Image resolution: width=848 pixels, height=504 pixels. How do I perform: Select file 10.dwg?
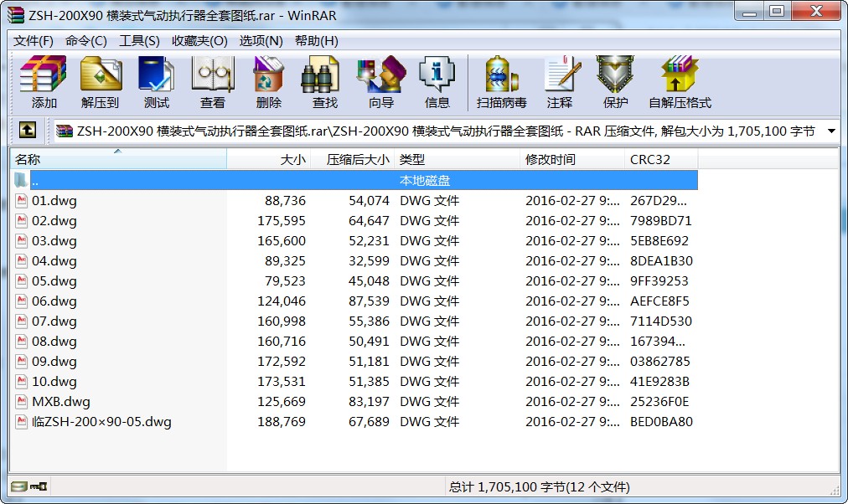(54, 381)
